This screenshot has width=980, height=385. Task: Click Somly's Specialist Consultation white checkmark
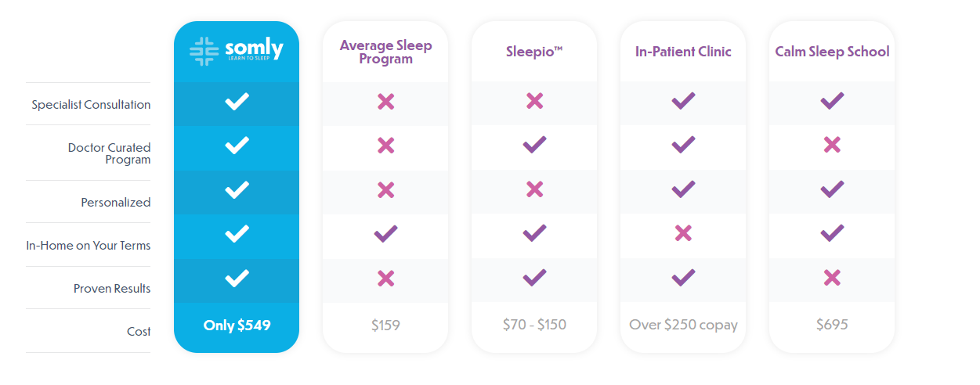pos(237,101)
